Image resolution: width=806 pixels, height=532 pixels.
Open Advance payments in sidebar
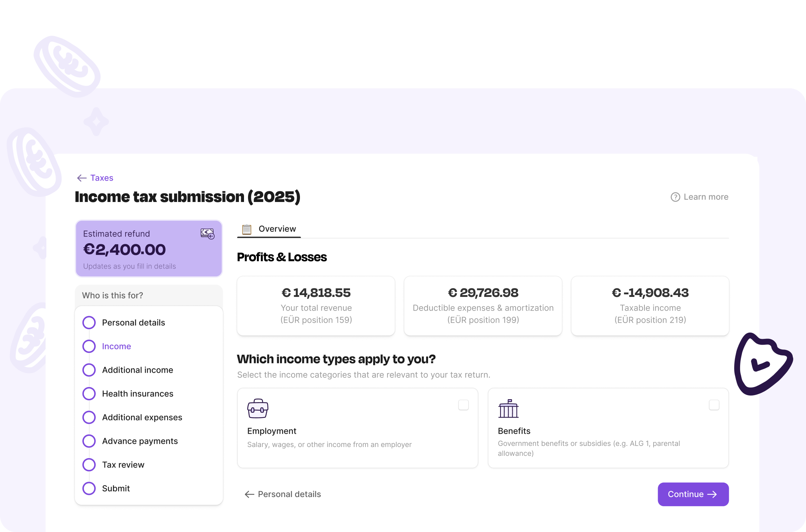pyautogui.click(x=140, y=441)
